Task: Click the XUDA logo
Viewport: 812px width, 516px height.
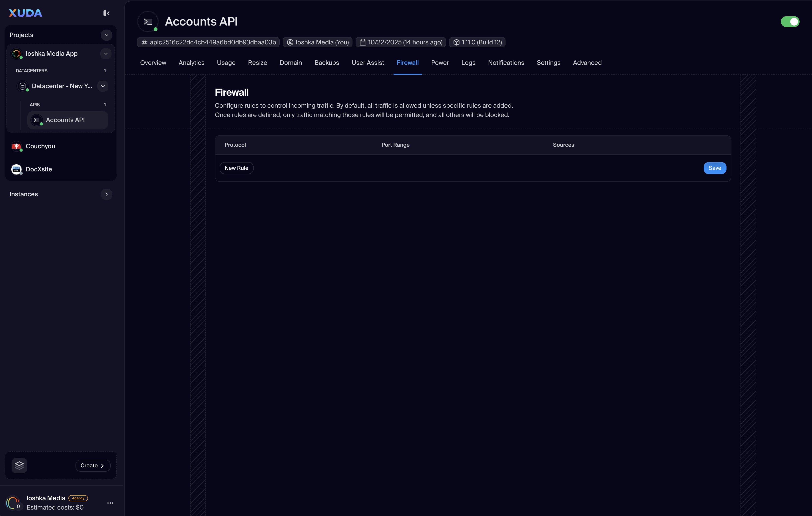Action: [x=25, y=13]
